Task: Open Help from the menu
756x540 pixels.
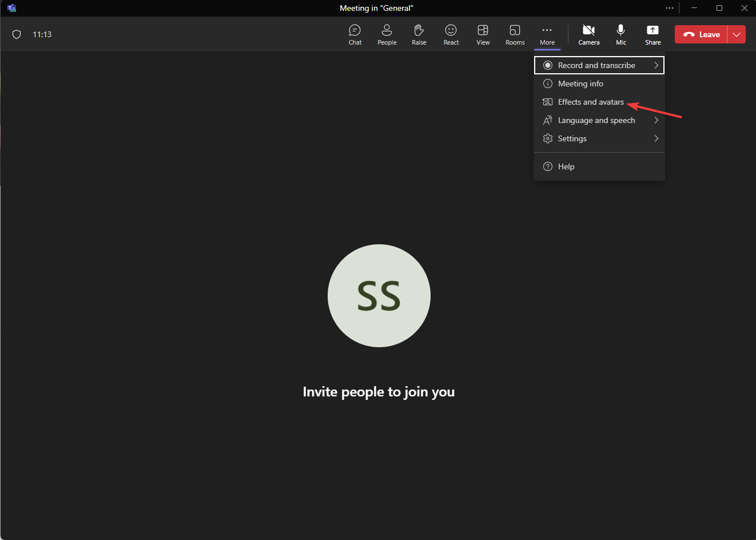Action: 566,166
